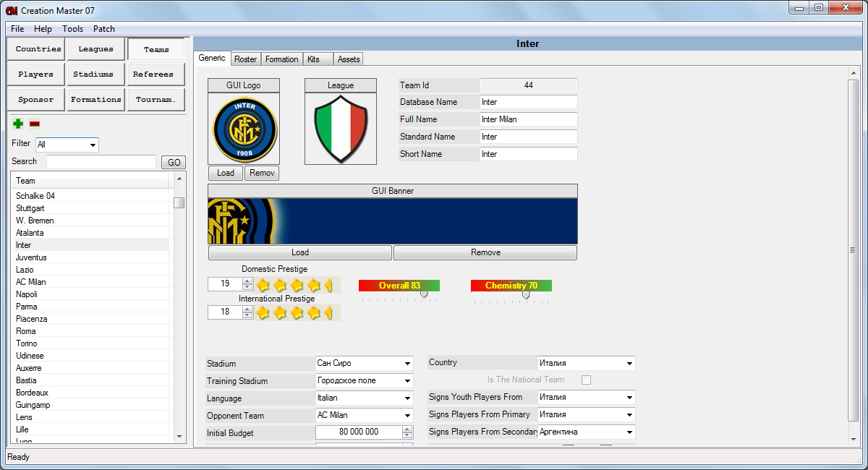Click the Italian league shield logo

pyautogui.click(x=341, y=129)
